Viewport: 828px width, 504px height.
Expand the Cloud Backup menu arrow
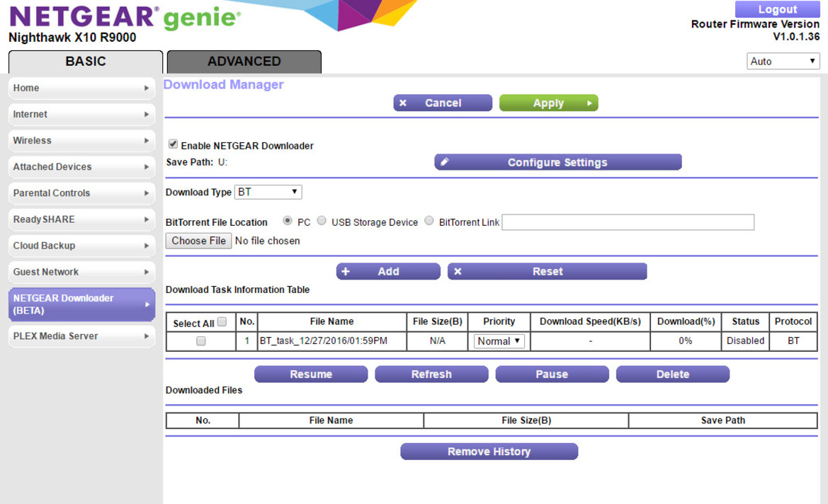coord(147,246)
